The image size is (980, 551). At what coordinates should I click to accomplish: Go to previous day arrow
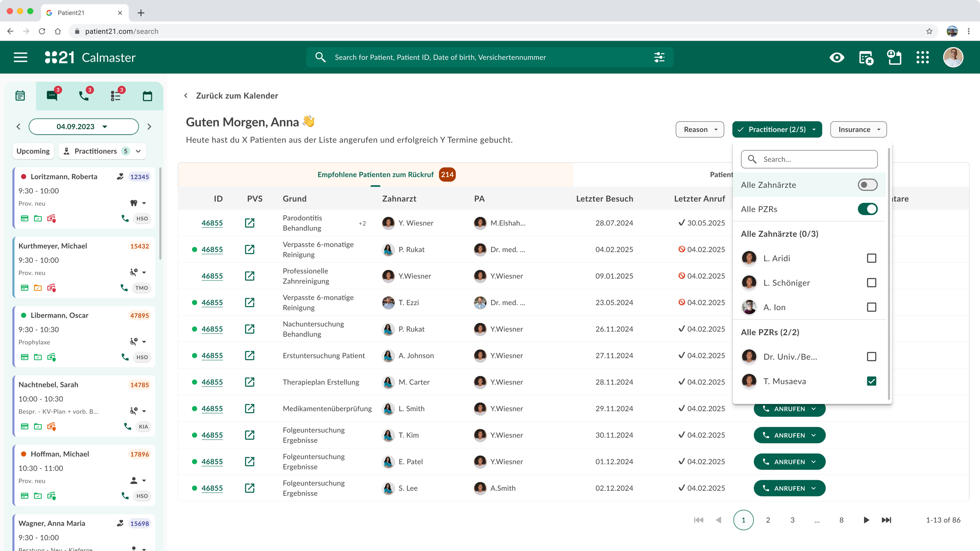pyautogui.click(x=18, y=127)
